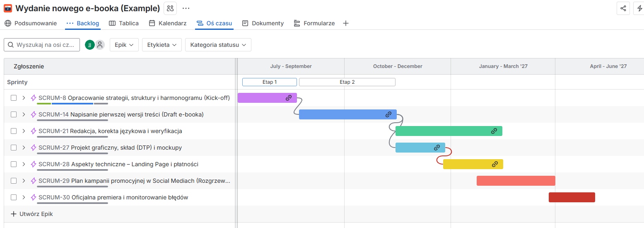Tick the checkbox for SCRUM-27
This screenshot has width=644, height=228.
tap(14, 148)
